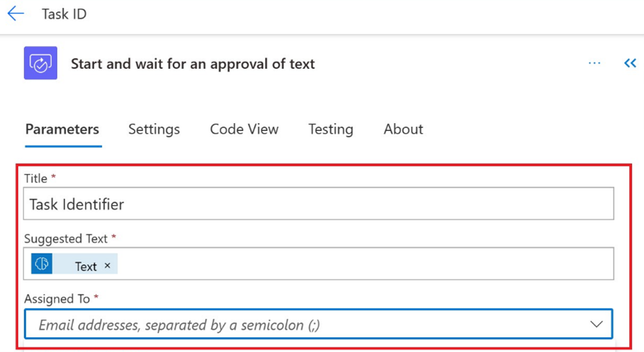Switch to the Parameters tab
Image resolution: width=644 pixels, height=352 pixels.
coord(62,130)
